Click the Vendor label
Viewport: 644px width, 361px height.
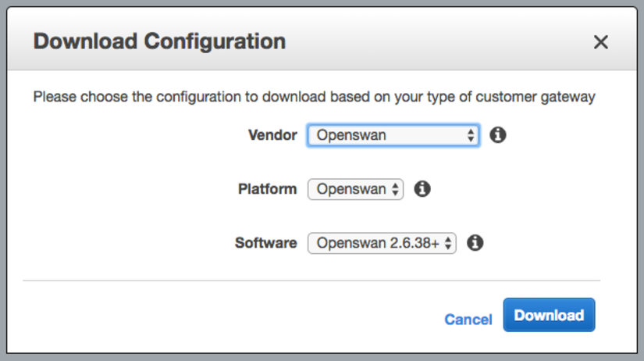(x=272, y=135)
